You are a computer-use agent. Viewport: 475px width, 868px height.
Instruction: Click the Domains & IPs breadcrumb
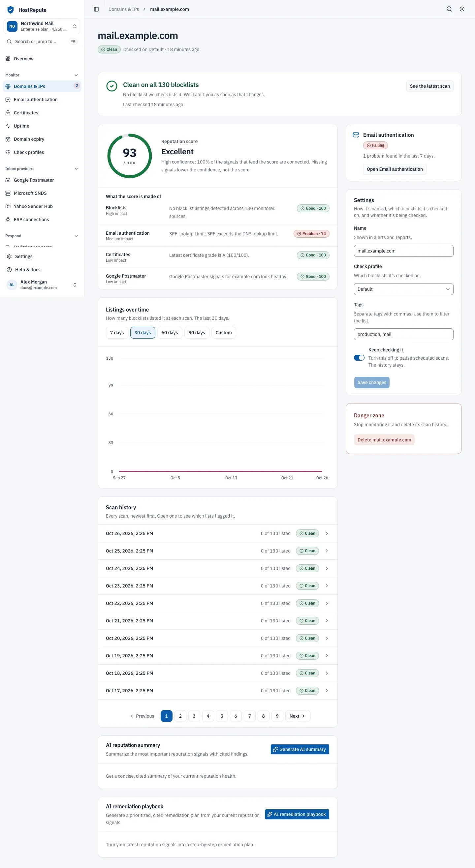pyautogui.click(x=124, y=9)
